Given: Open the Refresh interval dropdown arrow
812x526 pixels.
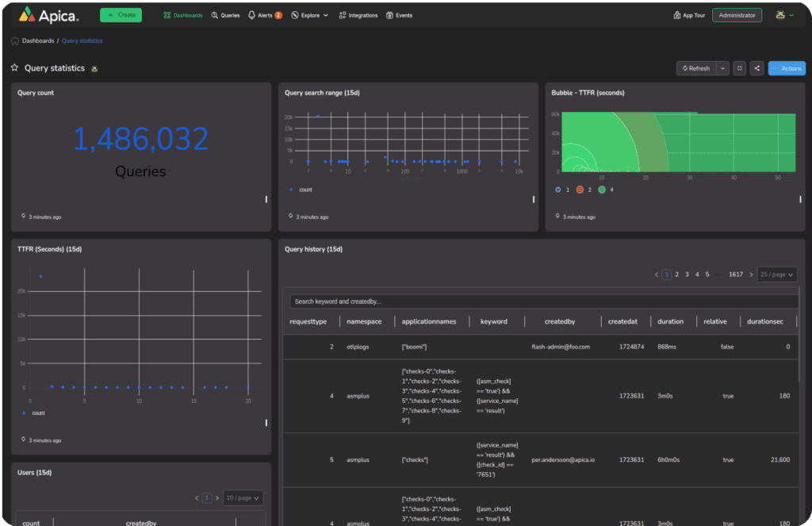Looking at the screenshot, I should tap(722, 68).
